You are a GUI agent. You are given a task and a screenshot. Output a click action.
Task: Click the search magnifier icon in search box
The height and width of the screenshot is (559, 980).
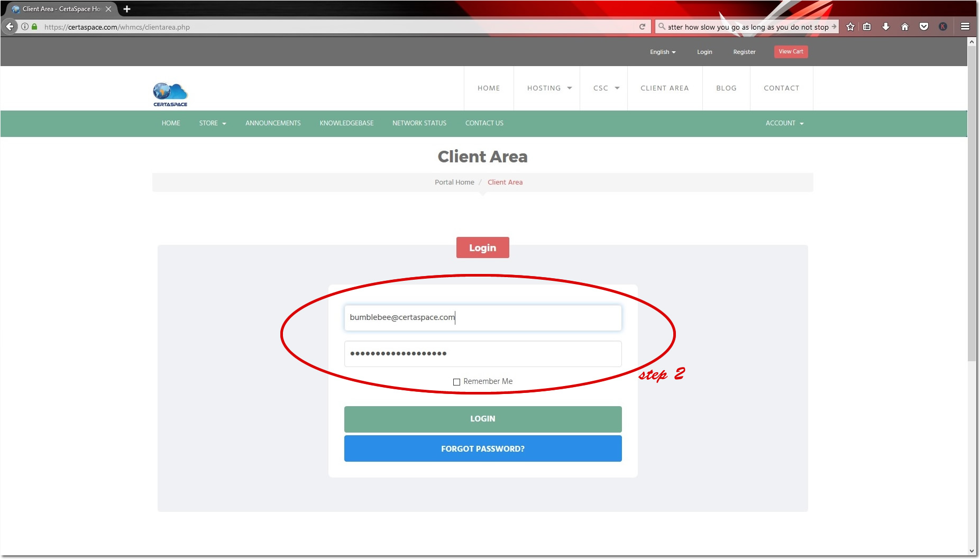[661, 26]
